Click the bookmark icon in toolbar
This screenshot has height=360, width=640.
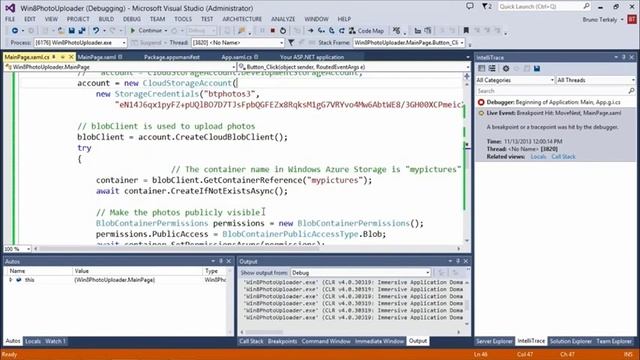click(x=466, y=31)
